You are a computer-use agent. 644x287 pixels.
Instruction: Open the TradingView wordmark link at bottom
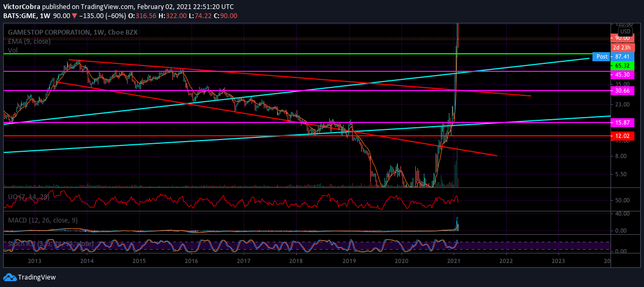click(x=37, y=277)
